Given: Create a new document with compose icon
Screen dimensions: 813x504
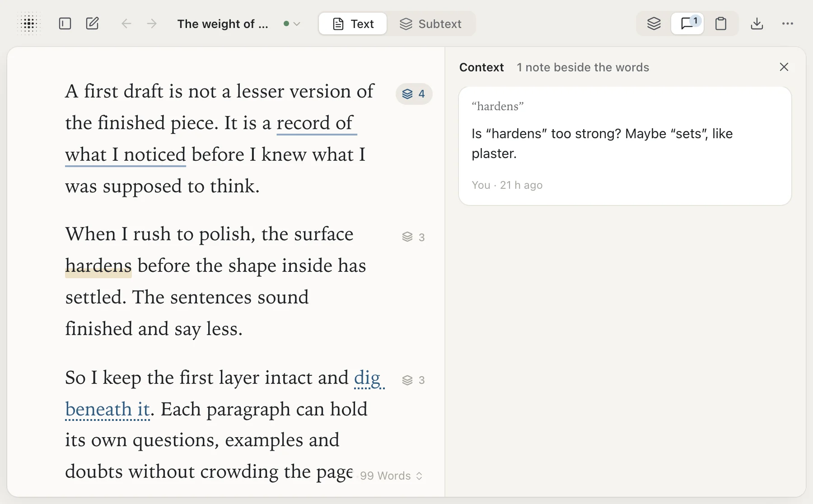Looking at the screenshot, I should (93, 23).
